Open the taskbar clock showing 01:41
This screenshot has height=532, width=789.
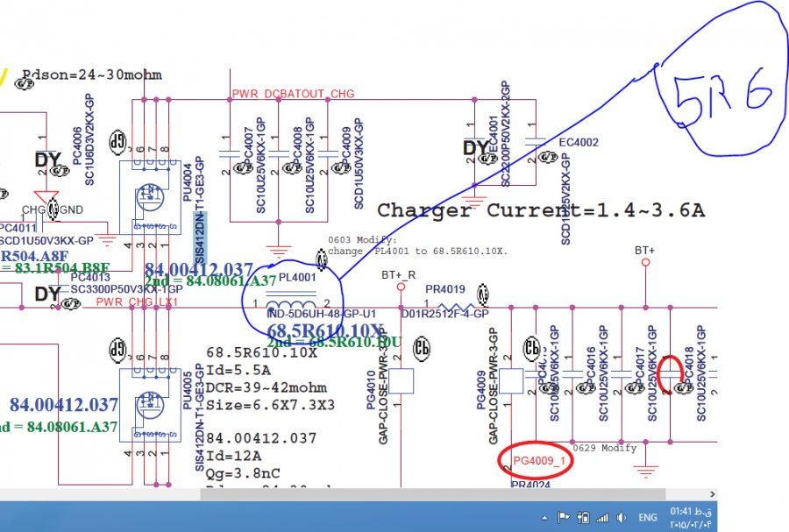[691, 518]
